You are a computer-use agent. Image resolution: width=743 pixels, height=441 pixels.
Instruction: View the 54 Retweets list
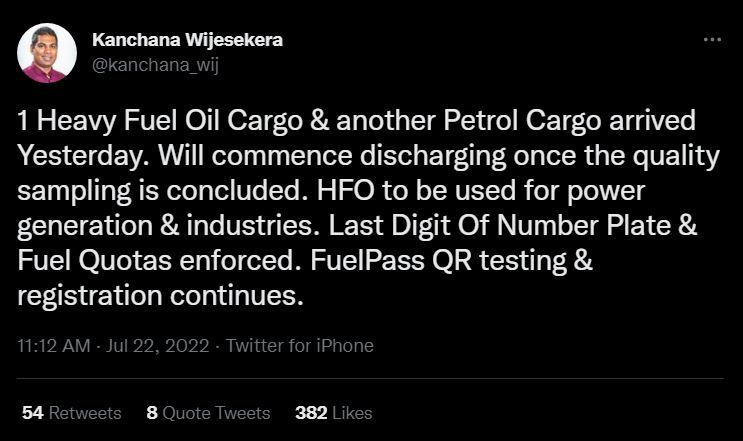pos(72,413)
